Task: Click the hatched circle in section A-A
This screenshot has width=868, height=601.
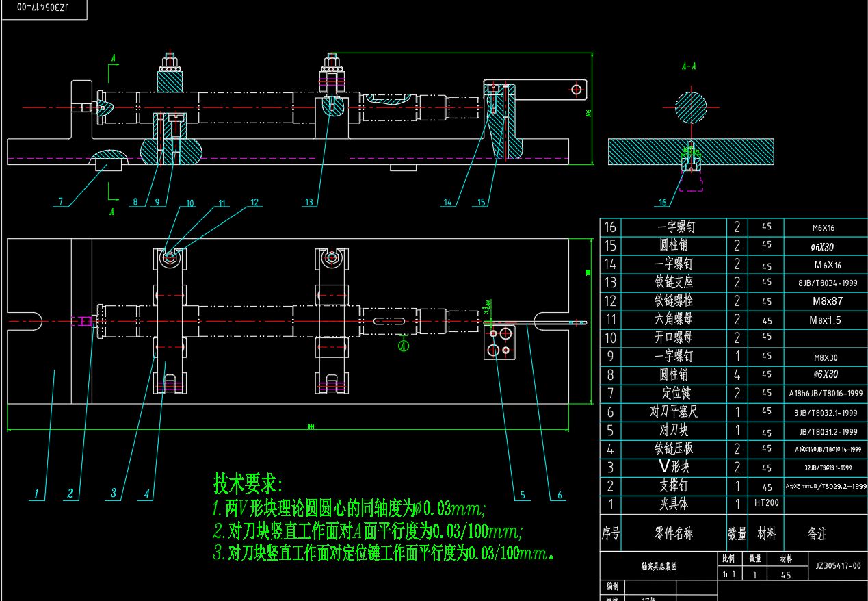Action: tap(691, 107)
